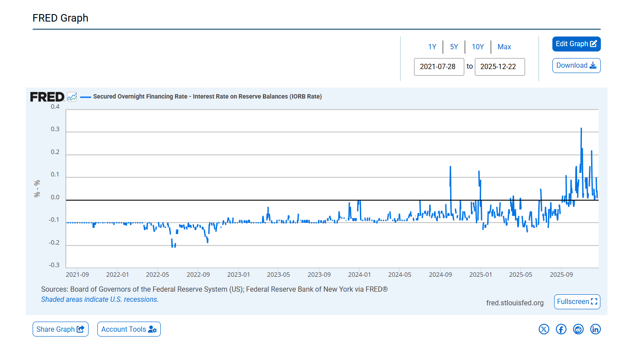Select the 5Y time range
The width and height of the screenshot is (644, 359).
[x=454, y=47]
